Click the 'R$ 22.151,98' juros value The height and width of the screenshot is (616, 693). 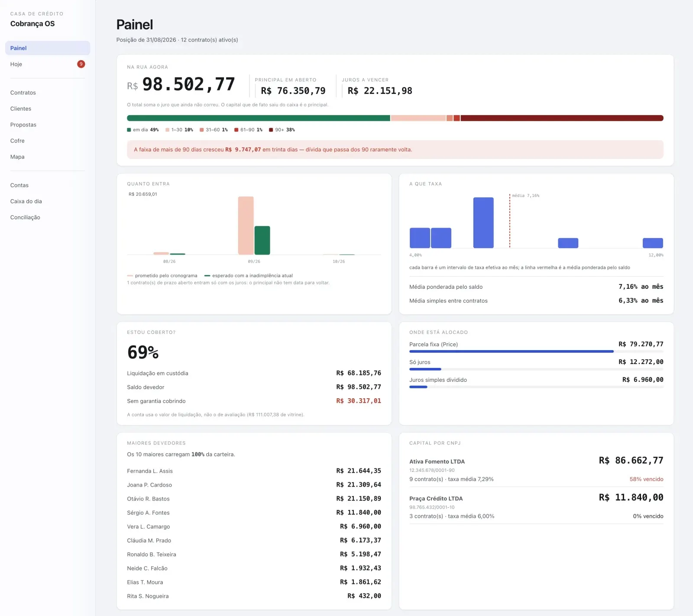(x=380, y=91)
